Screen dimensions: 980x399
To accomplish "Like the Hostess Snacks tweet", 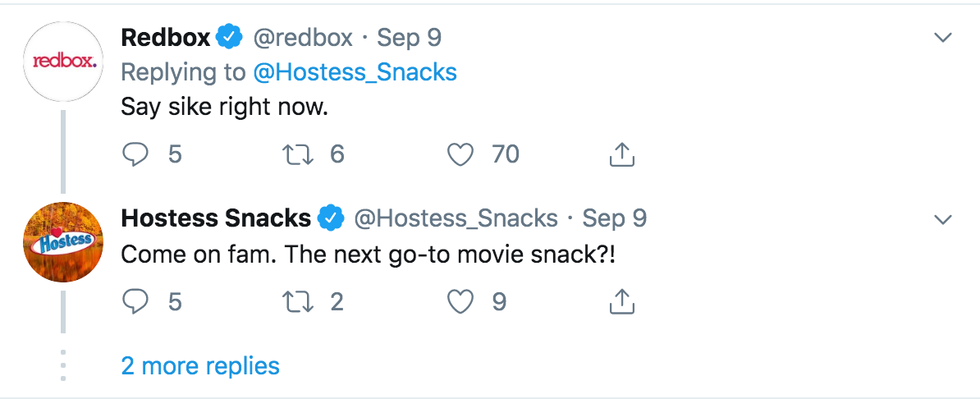I will coord(460,303).
